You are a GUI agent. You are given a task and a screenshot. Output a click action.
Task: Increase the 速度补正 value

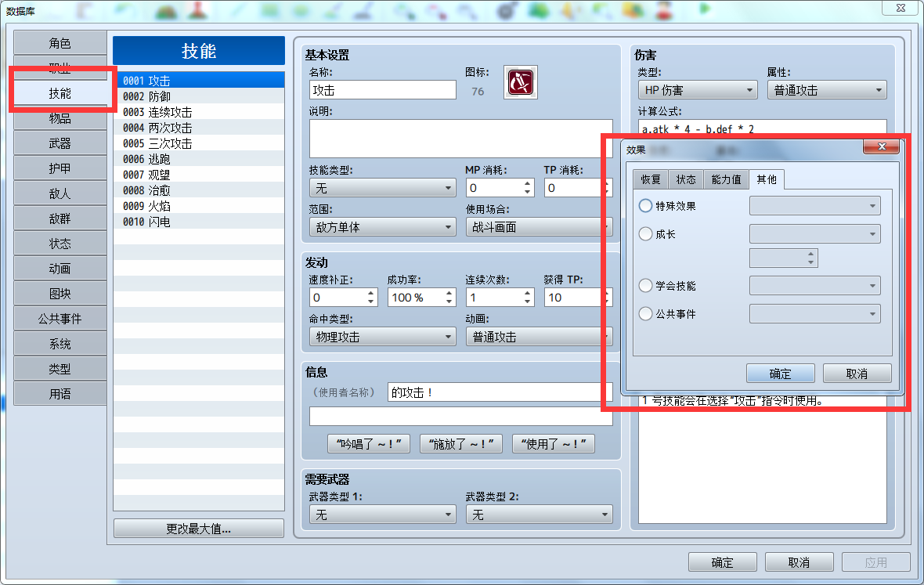[370, 294]
